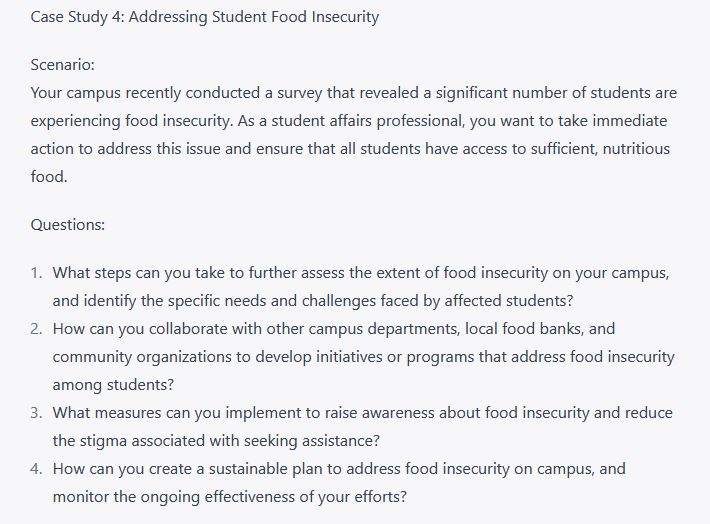This screenshot has width=710, height=524.
Task: Click the list number "2."
Action: pos(36,328)
